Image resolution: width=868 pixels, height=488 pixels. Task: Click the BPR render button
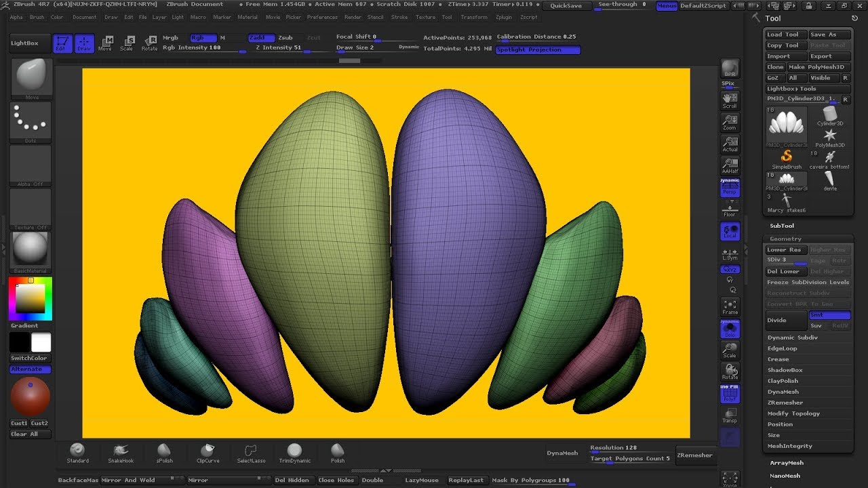click(730, 68)
